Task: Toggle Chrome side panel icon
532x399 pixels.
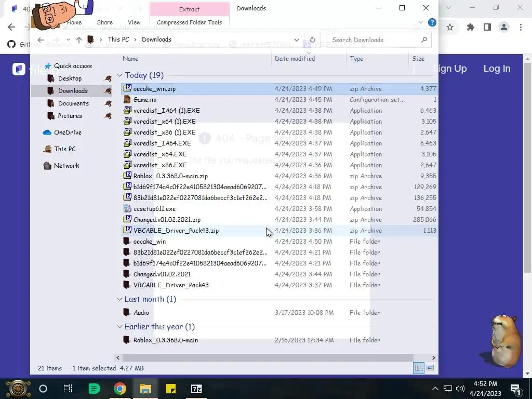Action: coord(487,27)
